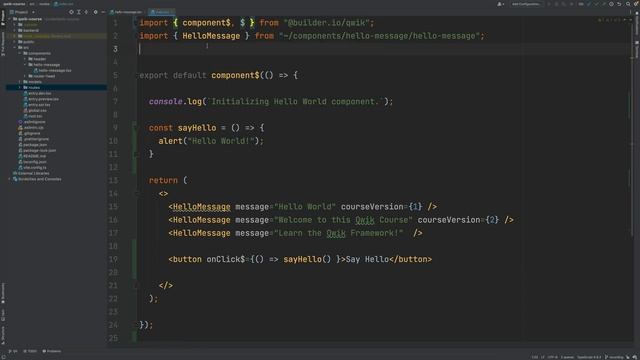Open Search Everywhere magnifier icon
The height and width of the screenshot is (360, 640).
click(x=628, y=4)
